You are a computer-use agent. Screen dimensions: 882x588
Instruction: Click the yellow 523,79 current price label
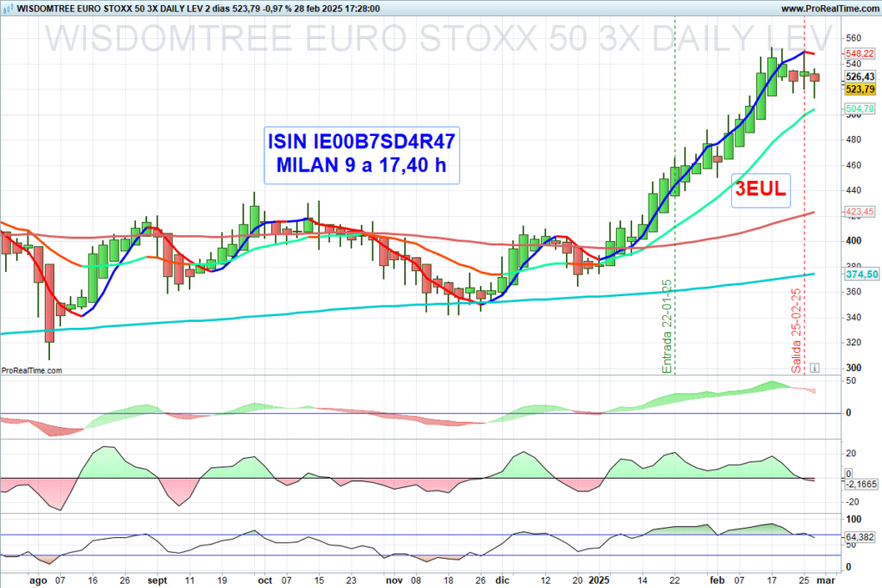(x=860, y=89)
